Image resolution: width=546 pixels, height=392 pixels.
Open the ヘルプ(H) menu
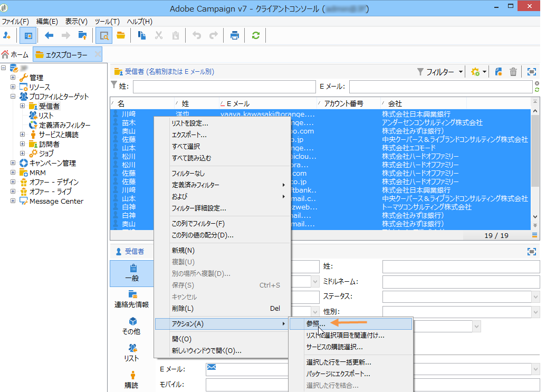click(x=140, y=22)
